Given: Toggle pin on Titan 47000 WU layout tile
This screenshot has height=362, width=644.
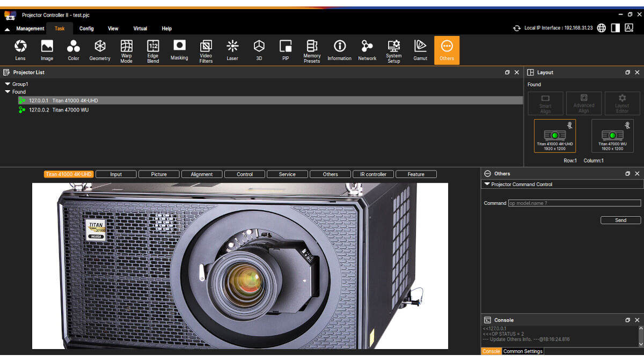Looking at the screenshot, I should click(627, 125).
